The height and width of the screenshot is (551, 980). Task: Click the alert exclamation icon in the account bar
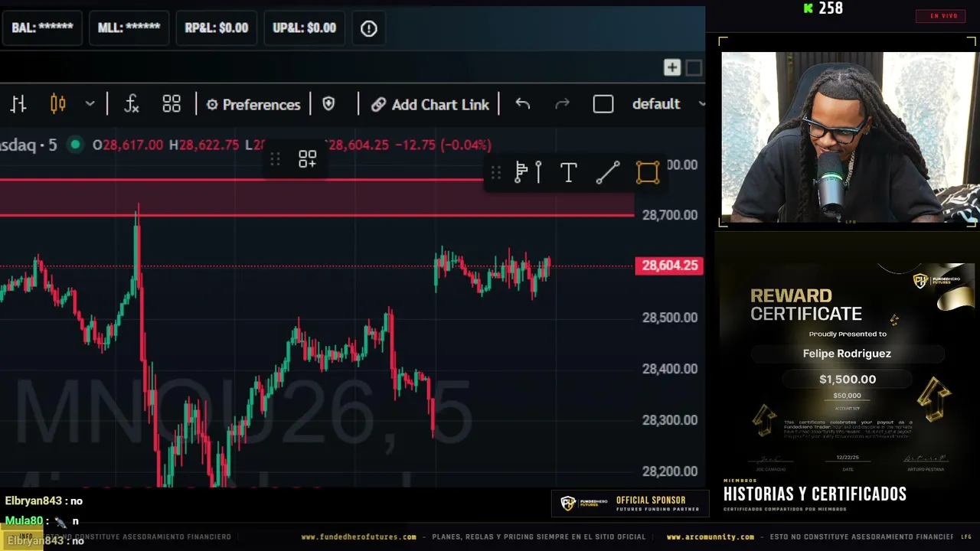click(369, 28)
